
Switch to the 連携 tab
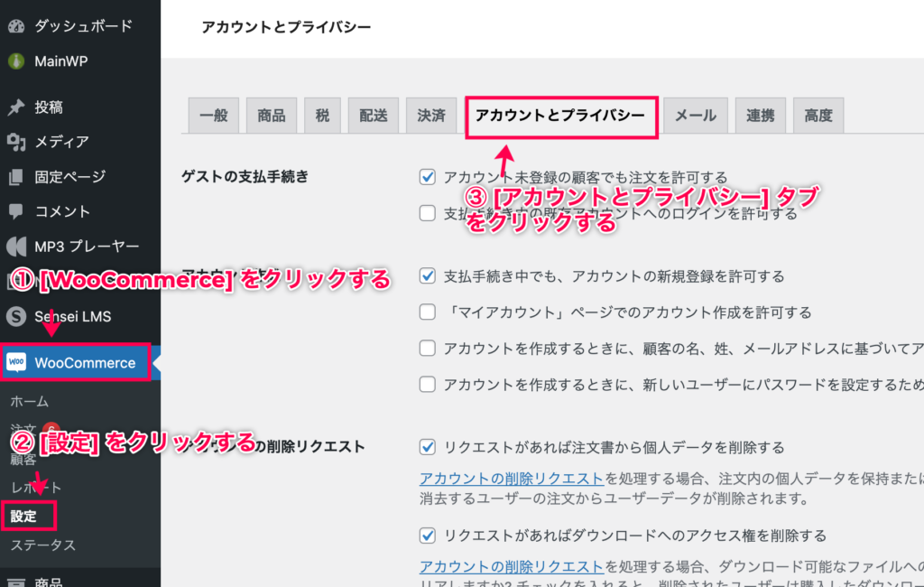click(760, 116)
